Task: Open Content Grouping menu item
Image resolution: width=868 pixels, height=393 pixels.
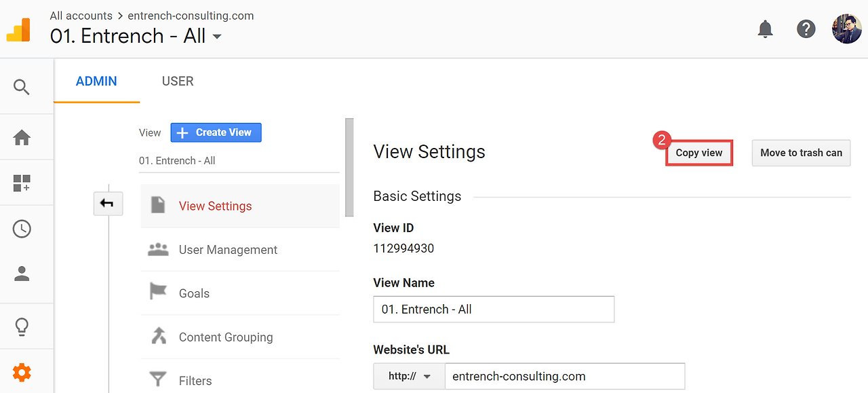Action: [240, 337]
